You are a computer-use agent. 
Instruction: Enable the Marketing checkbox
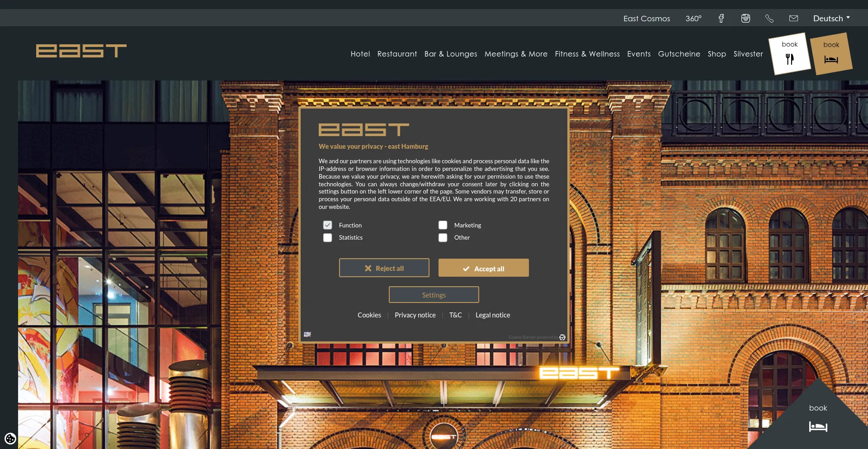(443, 225)
